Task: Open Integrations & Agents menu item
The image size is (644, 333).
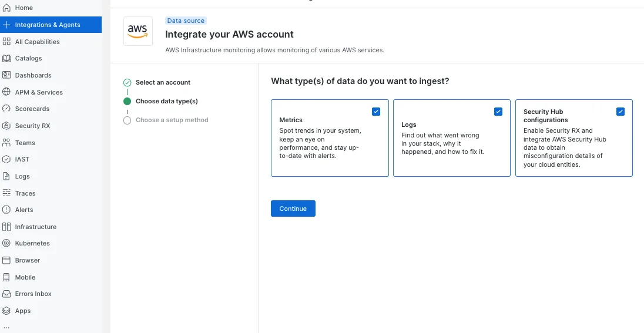Action: click(x=48, y=25)
